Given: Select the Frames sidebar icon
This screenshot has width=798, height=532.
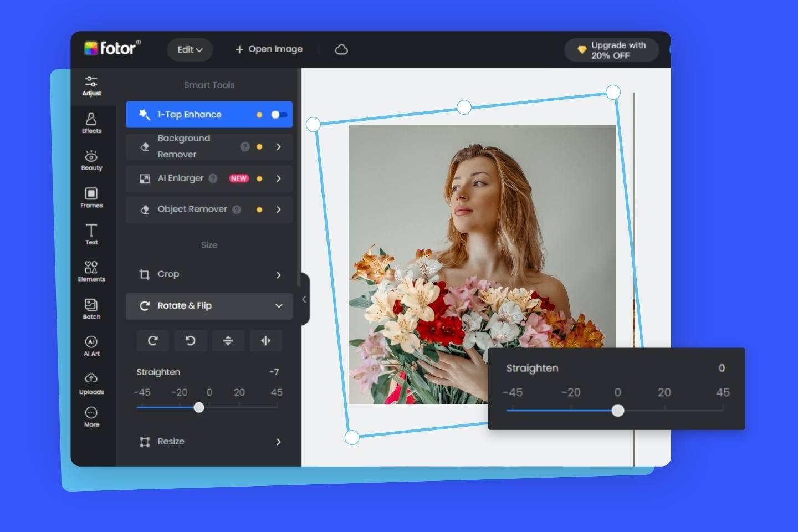Looking at the screenshot, I should [x=91, y=197].
